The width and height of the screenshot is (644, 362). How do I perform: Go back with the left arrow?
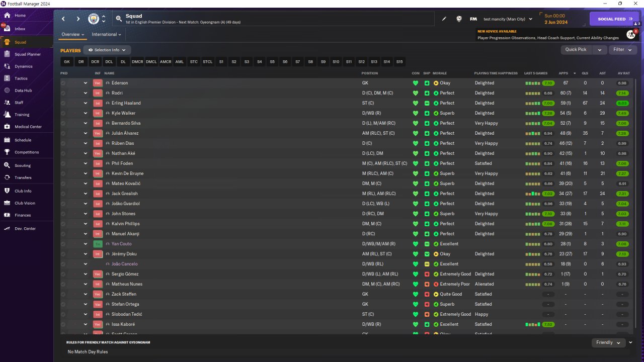[63, 19]
